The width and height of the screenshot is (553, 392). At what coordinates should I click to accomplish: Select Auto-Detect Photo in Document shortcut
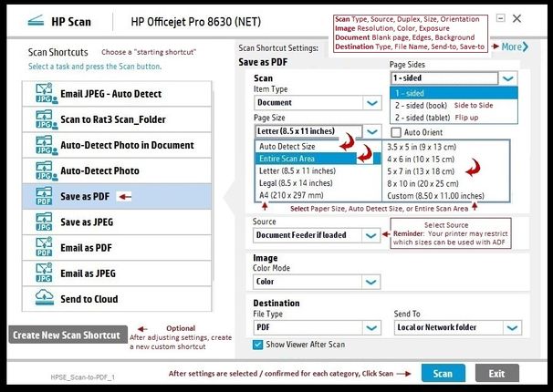point(117,145)
